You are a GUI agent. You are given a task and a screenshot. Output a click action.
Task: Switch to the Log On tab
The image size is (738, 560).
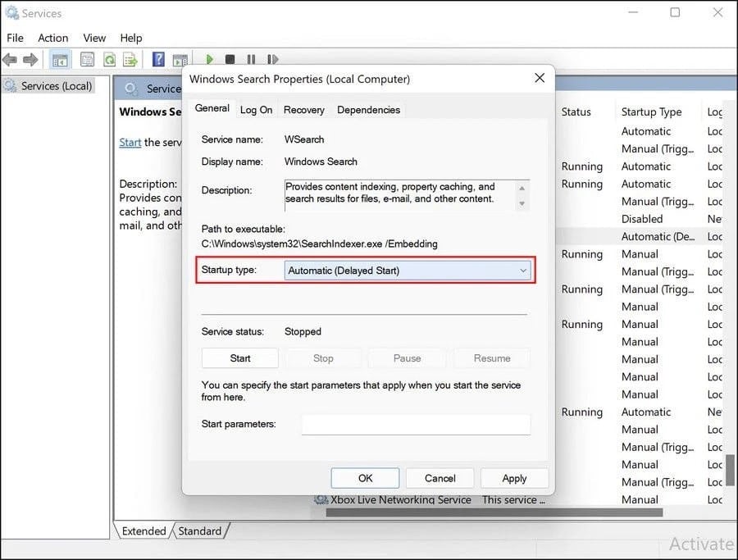pyautogui.click(x=256, y=109)
